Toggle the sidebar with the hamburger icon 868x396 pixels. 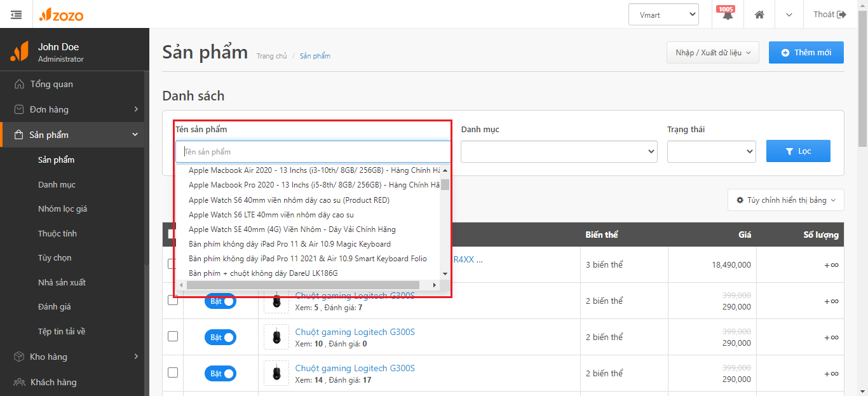tap(16, 14)
